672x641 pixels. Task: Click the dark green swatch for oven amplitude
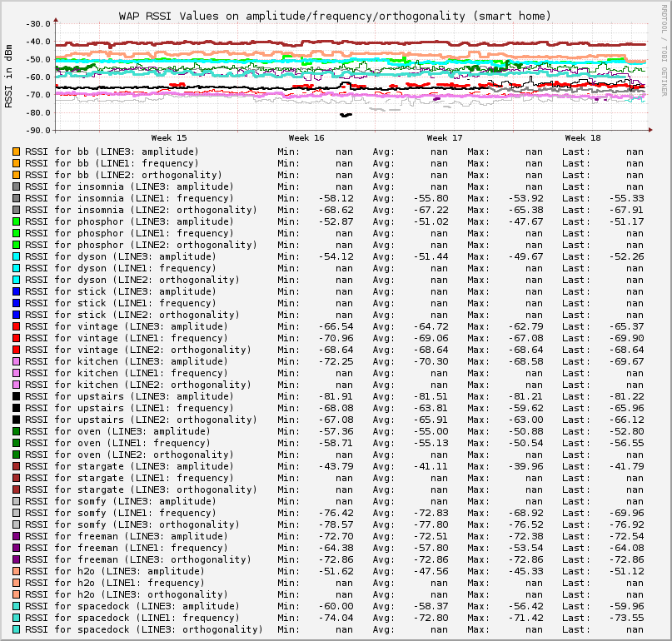point(17,431)
